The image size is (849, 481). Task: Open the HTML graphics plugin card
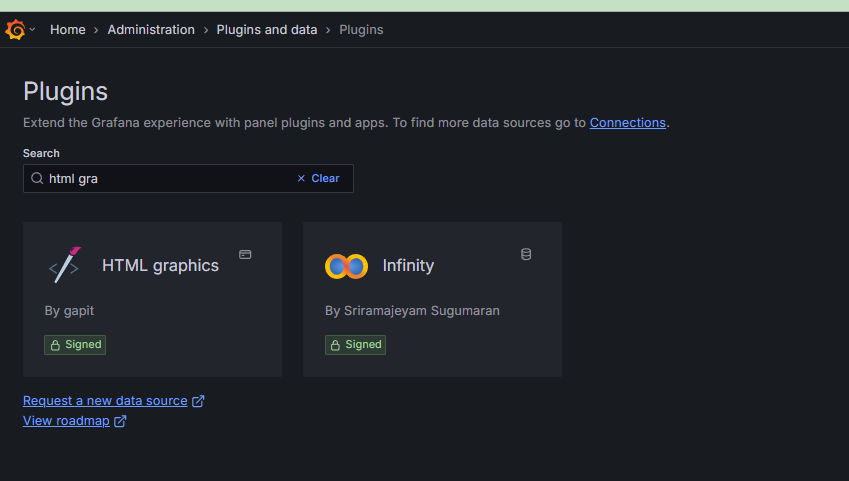pos(152,299)
